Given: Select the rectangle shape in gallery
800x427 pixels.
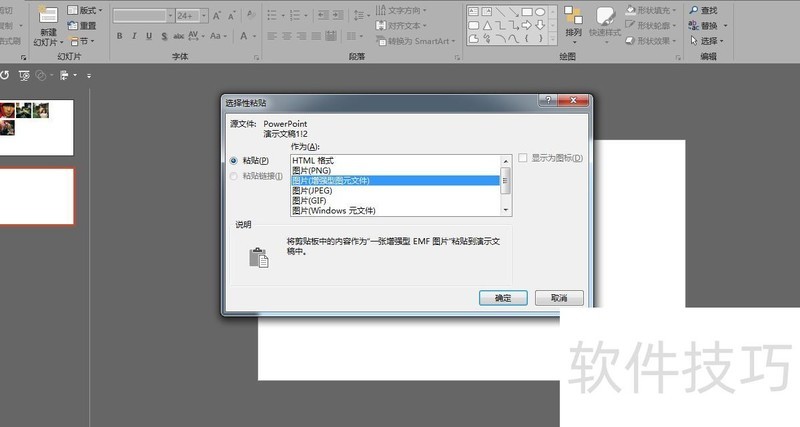Looking at the screenshot, I should [x=527, y=11].
